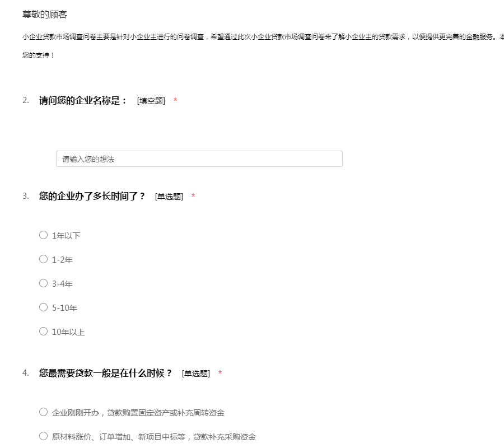Click the [单选题] tag on question 3
Image resolution: width=504 pixels, height=448 pixels.
click(169, 197)
